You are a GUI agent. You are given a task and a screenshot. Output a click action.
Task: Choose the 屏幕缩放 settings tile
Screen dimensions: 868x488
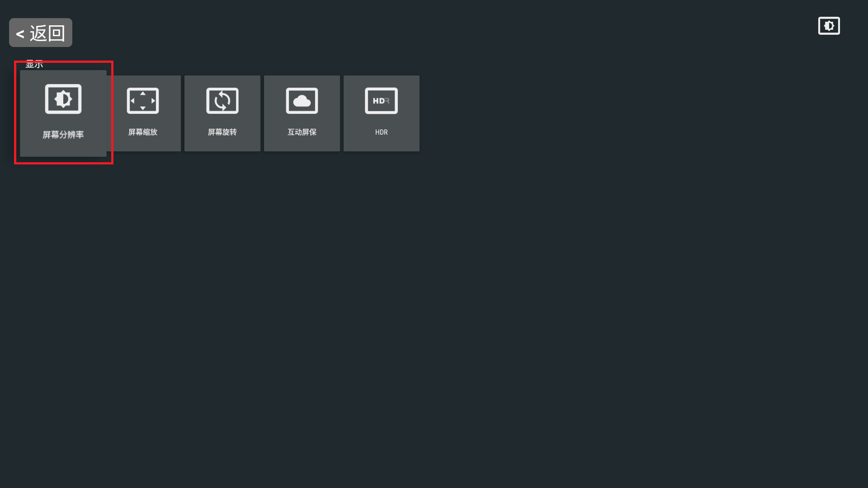pos(144,113)
